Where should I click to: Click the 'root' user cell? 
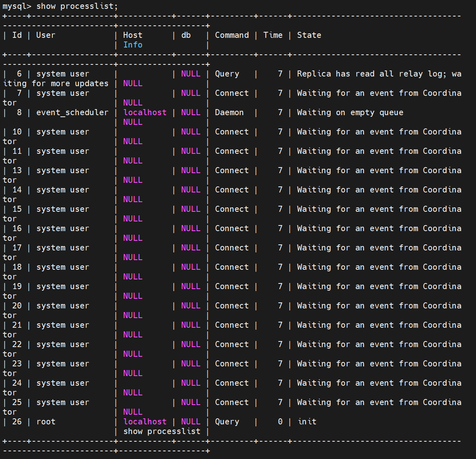(46, 422)
